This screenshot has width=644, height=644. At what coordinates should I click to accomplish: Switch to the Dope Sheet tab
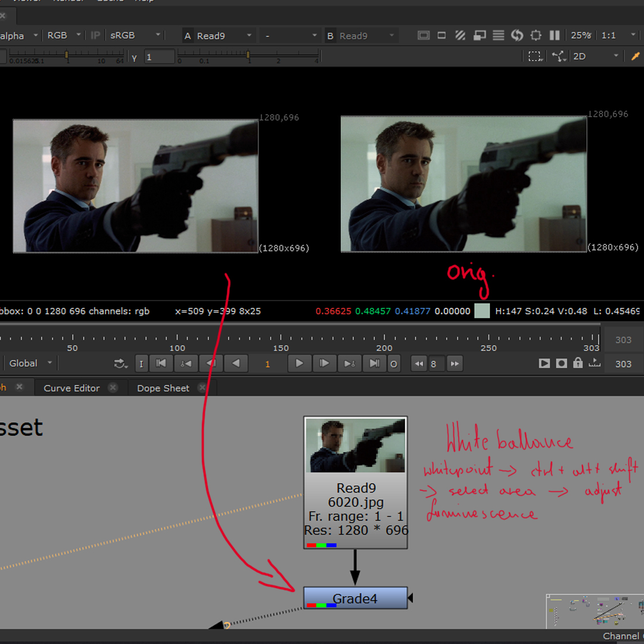coord(163,388)
